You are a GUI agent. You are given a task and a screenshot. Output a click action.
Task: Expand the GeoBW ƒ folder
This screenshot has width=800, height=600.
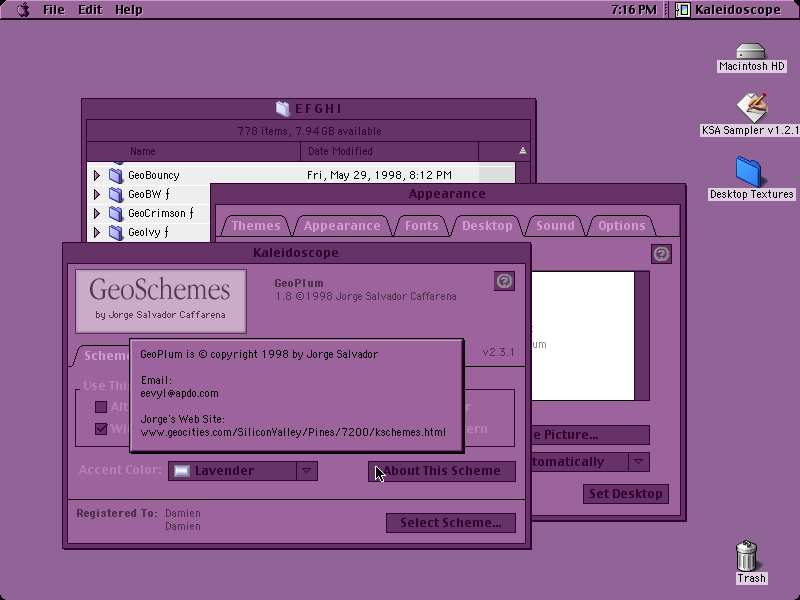click(96, 194)
